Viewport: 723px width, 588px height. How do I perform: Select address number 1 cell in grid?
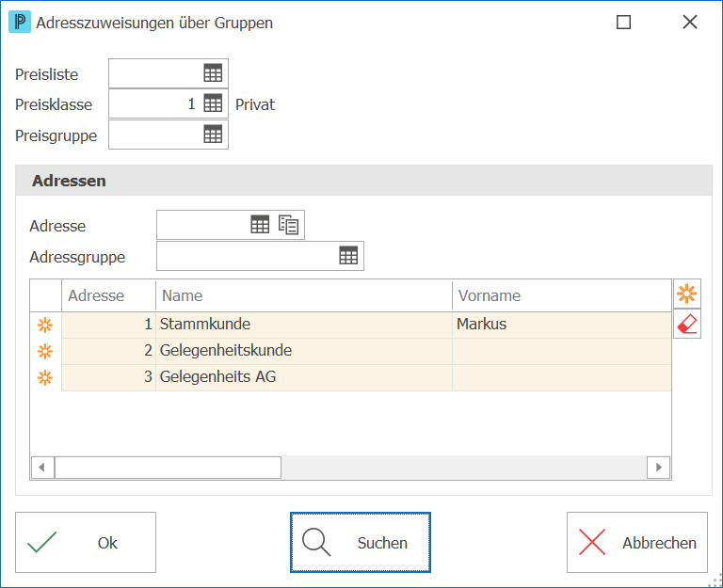tap(109, 325)
